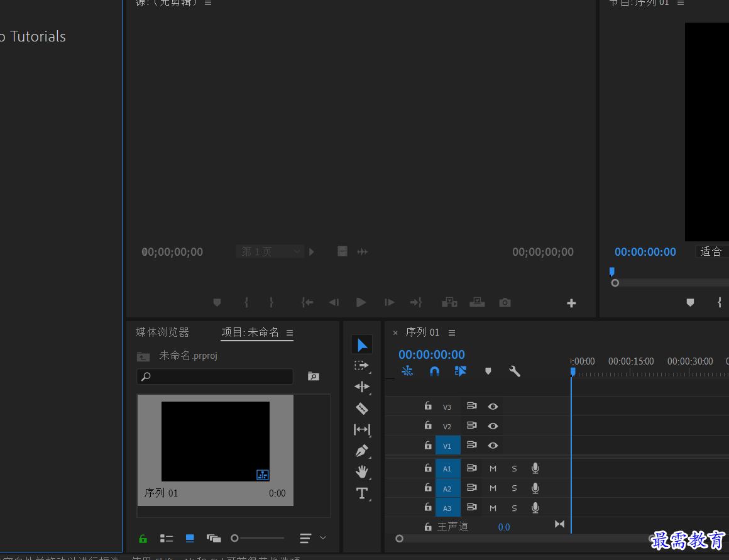Viewport: 729px width, 560px height.
Task: Switch project panel to icon view
Action: coord(190,539)
